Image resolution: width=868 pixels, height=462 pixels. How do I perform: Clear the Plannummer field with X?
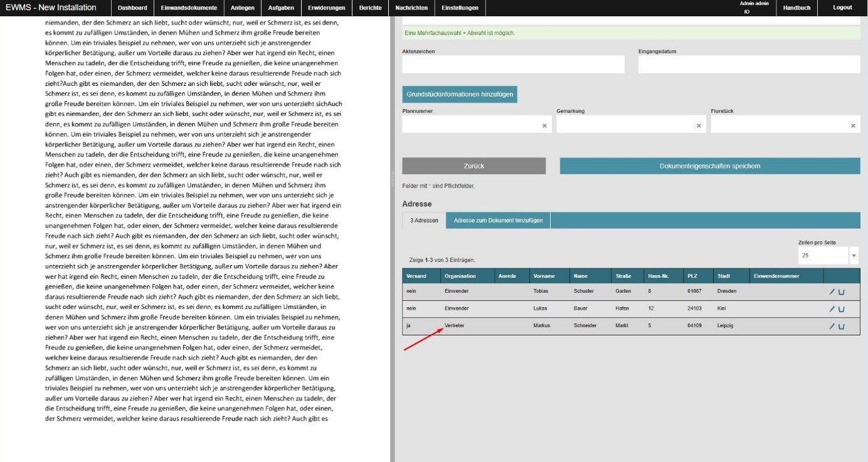544,126
